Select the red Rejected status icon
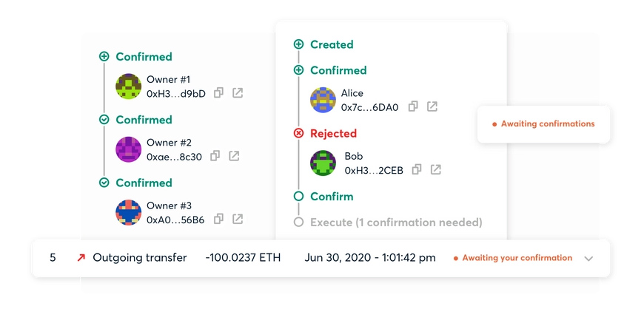This screenshot has width=644, height=309. pos(298,133)
